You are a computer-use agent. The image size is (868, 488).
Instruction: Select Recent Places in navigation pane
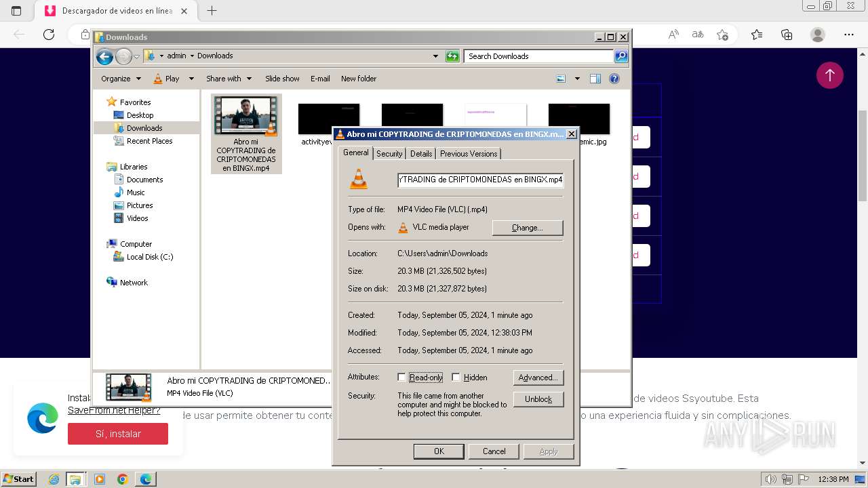click(149, 141)
